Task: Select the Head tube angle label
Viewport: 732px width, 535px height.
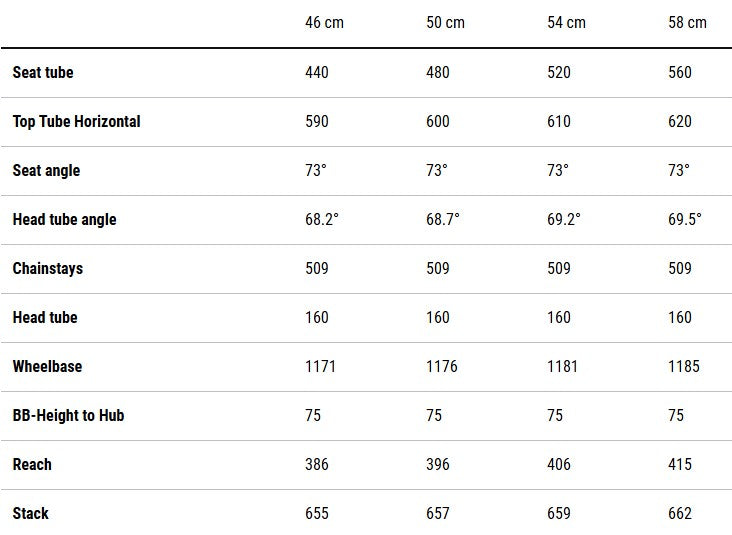Action: [x=64, y=219]
